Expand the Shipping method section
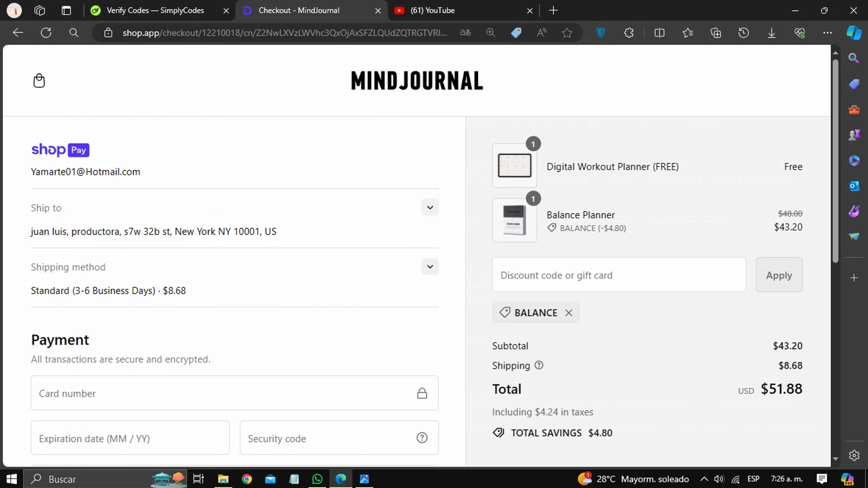The height and width of the screenshot is (488, 868). click(430, 267)
